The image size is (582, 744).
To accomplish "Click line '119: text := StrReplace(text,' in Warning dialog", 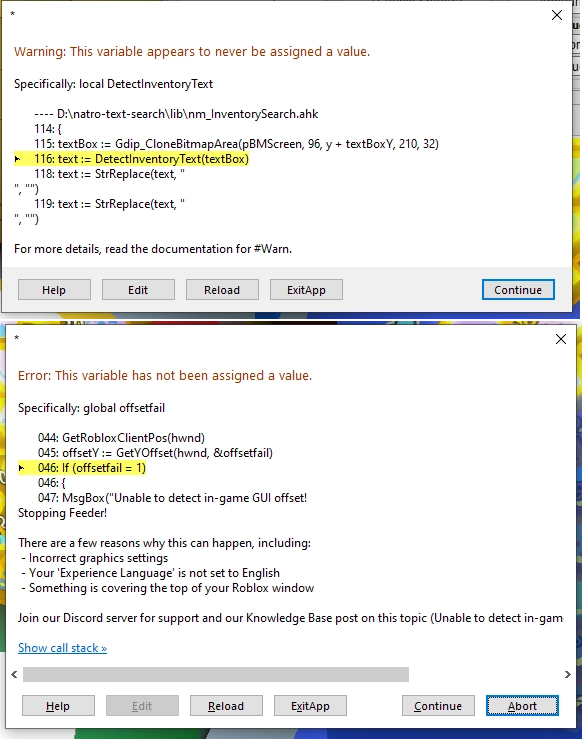I will (x=109, y=204).
